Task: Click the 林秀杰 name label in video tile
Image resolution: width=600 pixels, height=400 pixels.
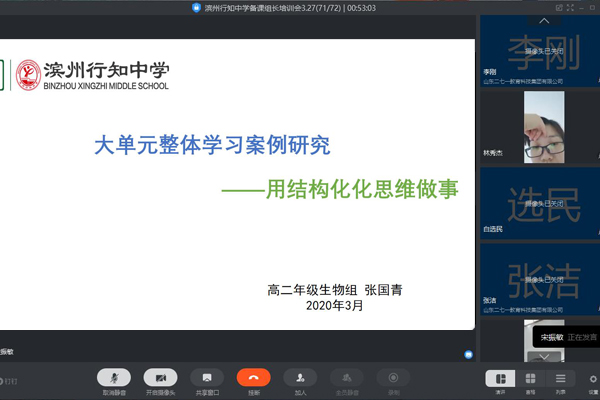Action: click(x=493, y=153)
